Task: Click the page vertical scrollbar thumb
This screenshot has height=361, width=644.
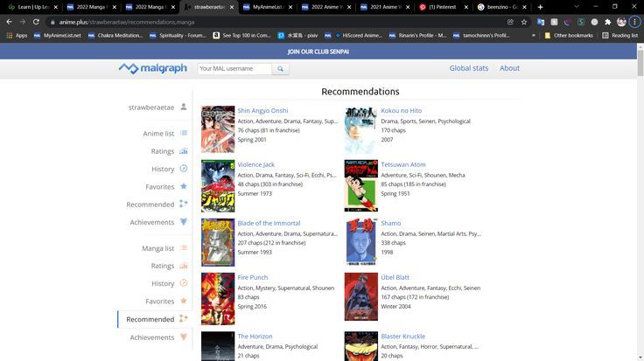Action: [640, 61]
